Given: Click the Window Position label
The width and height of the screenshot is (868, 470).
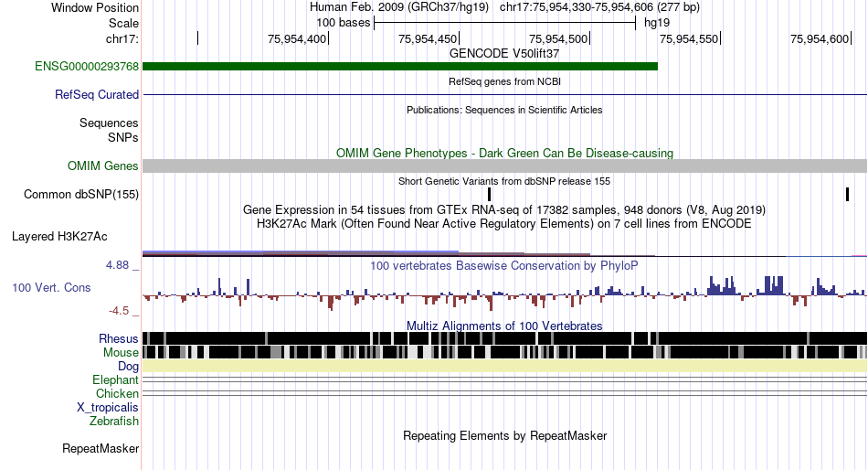Looking at the screenshot, I should (95, 7).
